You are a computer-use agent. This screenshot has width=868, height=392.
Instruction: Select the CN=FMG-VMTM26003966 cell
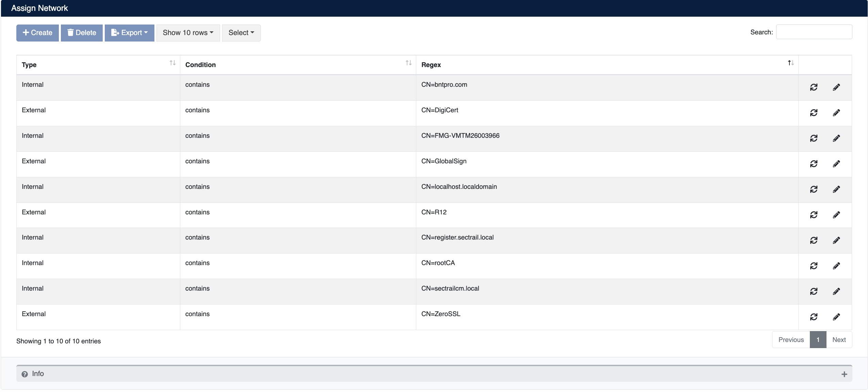click(x=607, y=139)
